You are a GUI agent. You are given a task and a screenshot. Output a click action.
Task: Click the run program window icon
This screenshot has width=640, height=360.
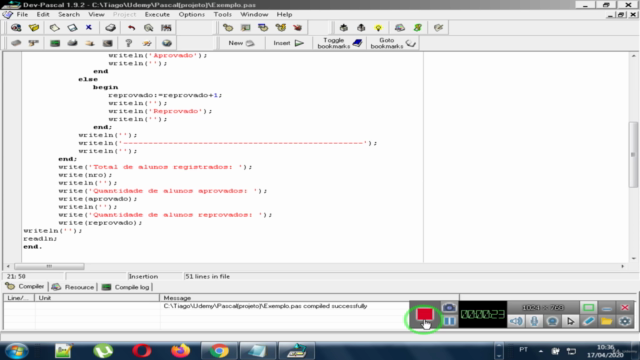pos(245,28)
